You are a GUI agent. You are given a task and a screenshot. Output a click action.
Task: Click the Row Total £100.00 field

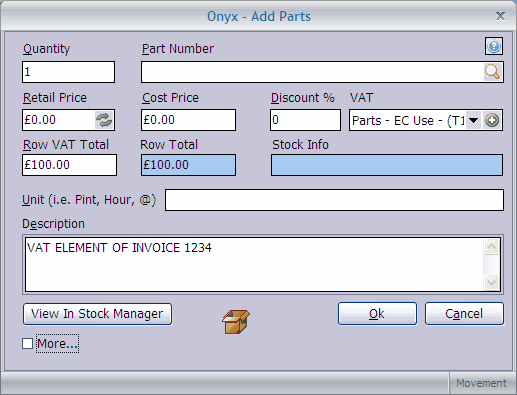pyautogui.click(x=188, y=165)
